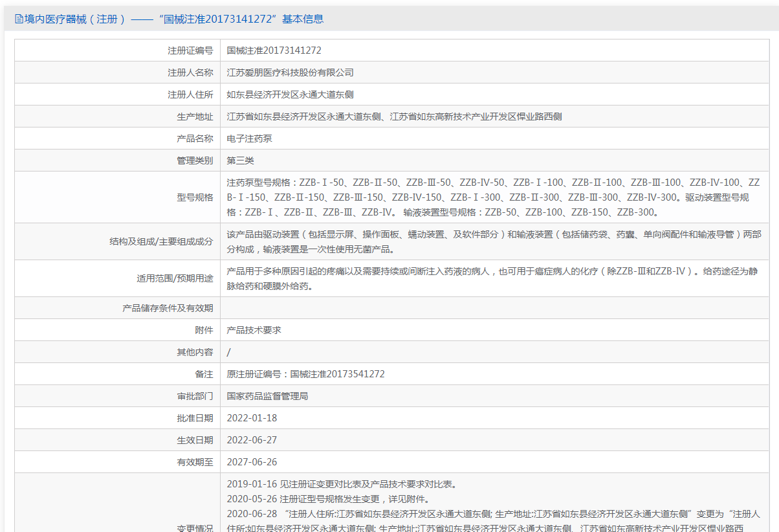
Task: Select the approval date 2022-01-18
Action: pos(252,418)
